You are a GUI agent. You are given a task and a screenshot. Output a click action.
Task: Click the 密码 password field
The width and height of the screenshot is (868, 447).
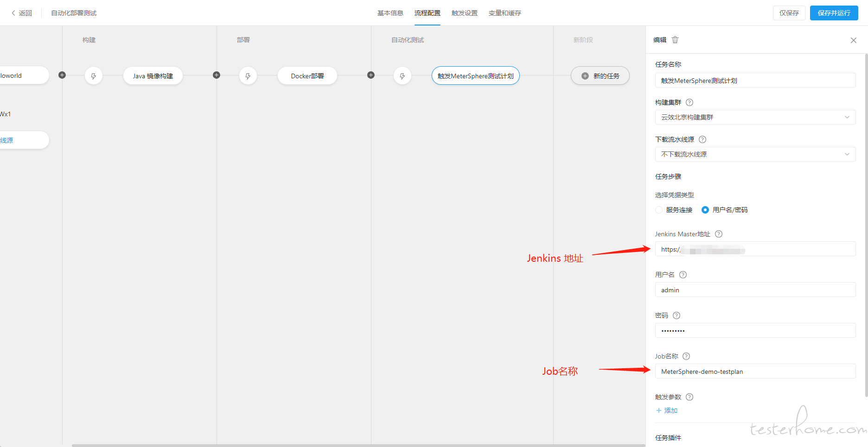[x=755, y=330]
